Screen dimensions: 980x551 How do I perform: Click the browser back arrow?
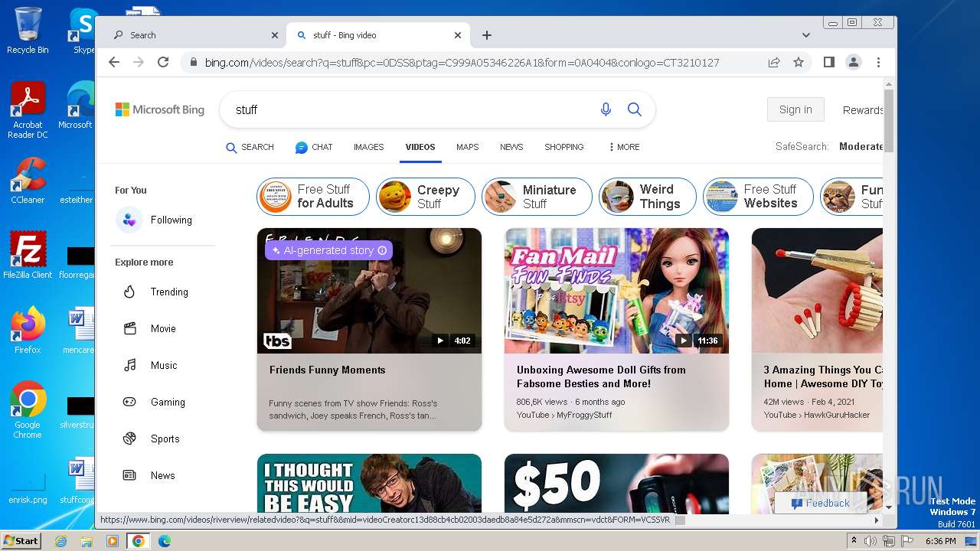tap(114, 63)
